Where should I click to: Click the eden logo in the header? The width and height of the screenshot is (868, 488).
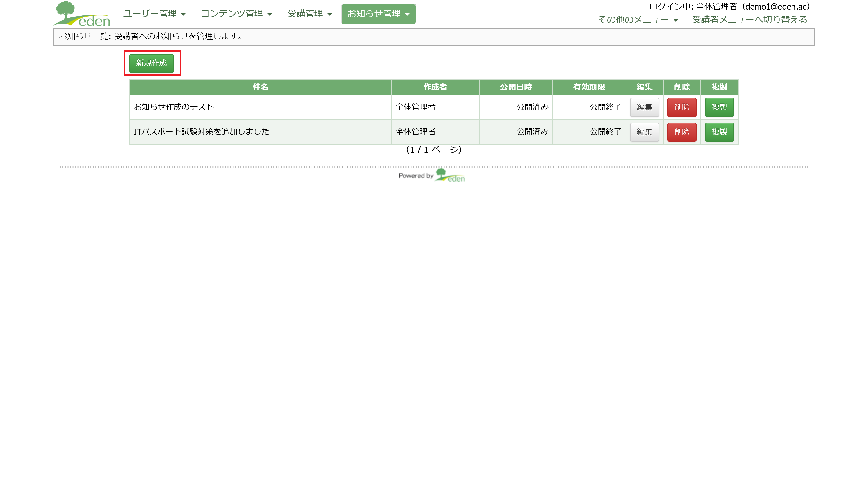pos(82,14)
